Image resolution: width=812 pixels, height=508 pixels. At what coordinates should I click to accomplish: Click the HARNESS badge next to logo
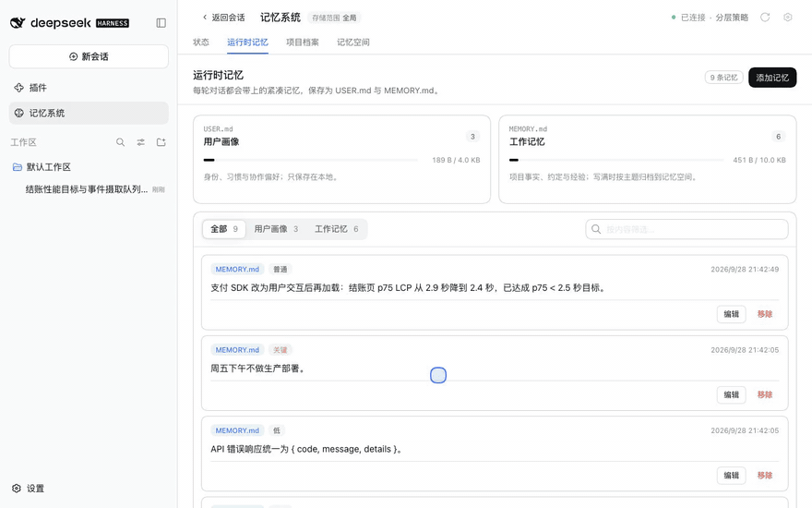point(113,23)
